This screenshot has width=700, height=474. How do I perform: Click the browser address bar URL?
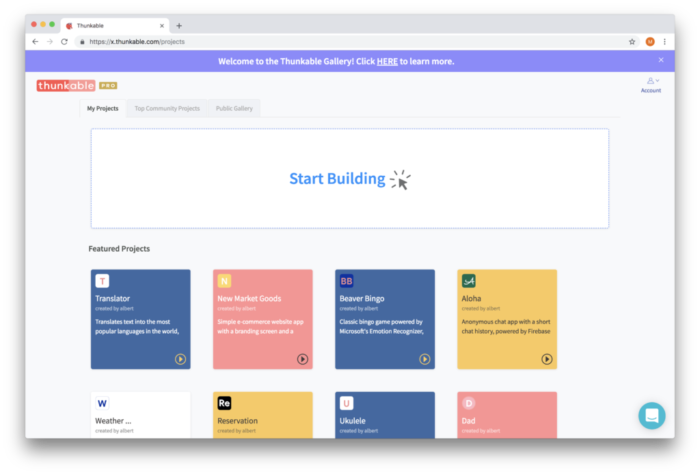point(137,42)
